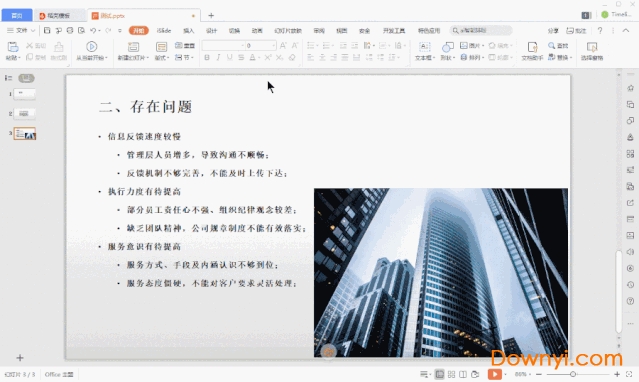Open the 文件 menu dropdown
Screen dimensions: 639x382
point(21,30)
